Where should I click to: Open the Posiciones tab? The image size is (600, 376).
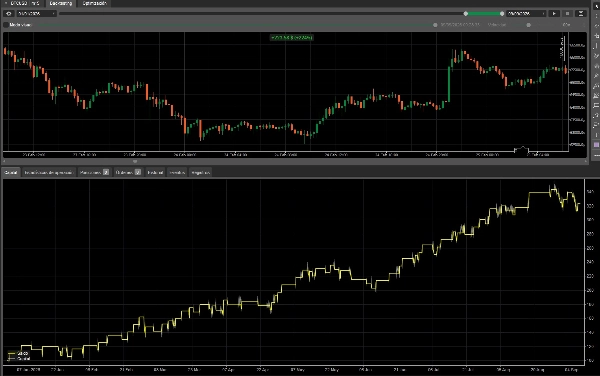[x=94, y=173]
